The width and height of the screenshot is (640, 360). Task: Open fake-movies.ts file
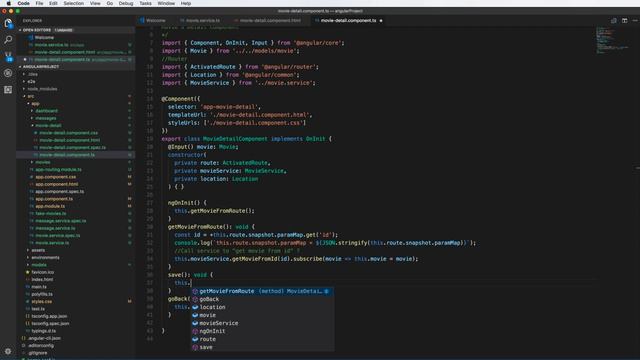[51, 213]
